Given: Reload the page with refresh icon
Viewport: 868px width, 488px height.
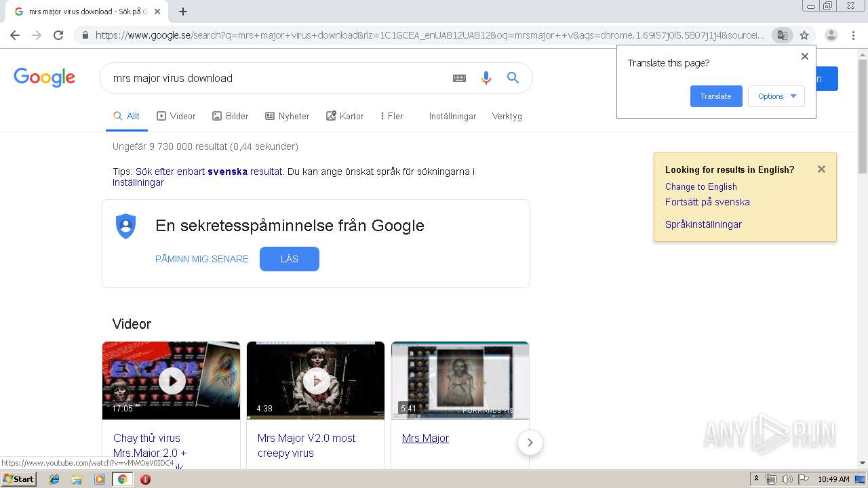Looking at the screenshot, I should (58, 35).
